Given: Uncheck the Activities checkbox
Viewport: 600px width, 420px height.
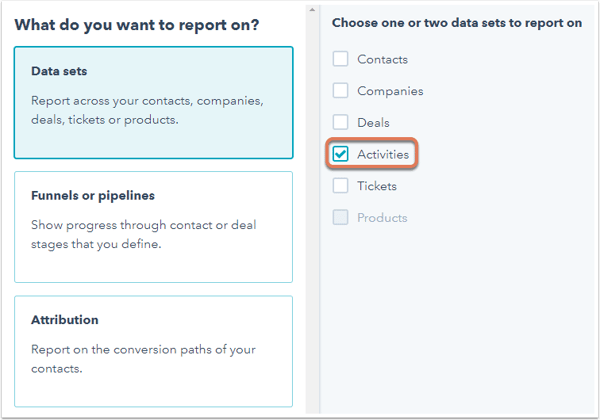Looking at the screenshot, I should pos(340,154).
